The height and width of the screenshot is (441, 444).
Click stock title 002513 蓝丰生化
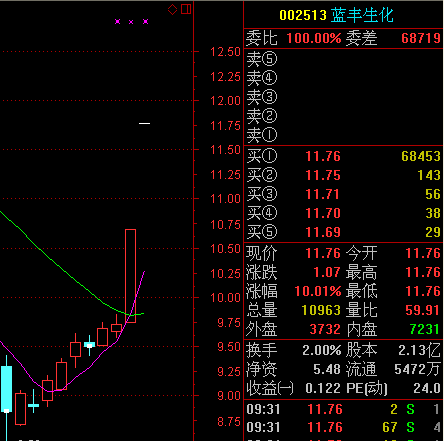click(336, 15)
